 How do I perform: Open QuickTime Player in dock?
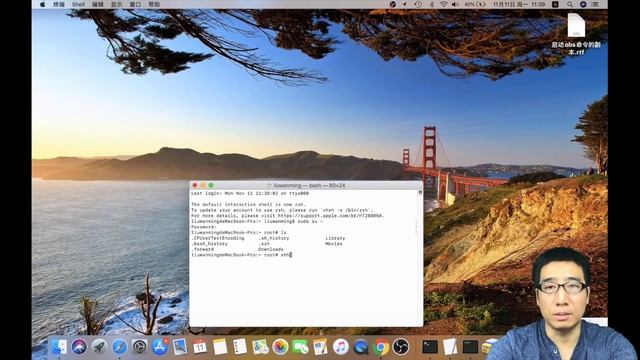point(361,347)
